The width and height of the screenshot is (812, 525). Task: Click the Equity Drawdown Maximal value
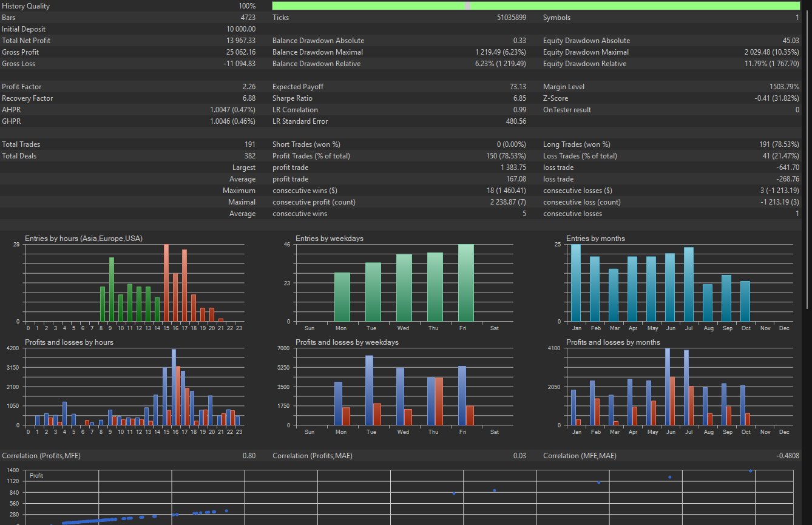click(x=771, y=52)
